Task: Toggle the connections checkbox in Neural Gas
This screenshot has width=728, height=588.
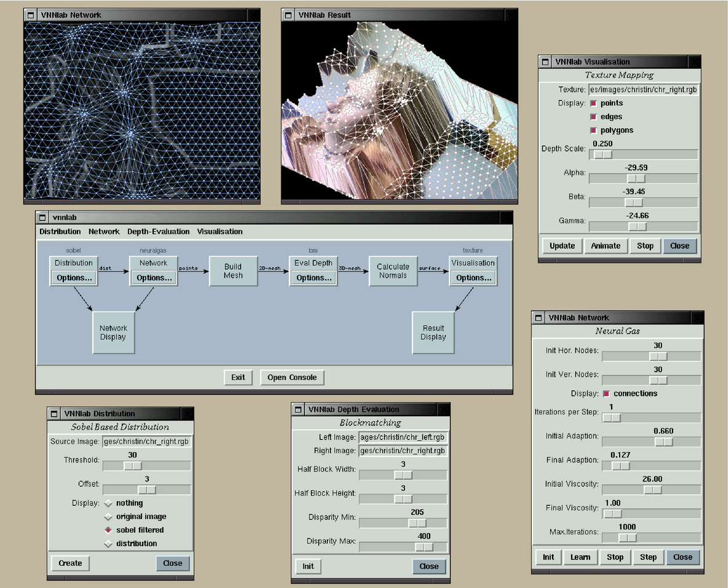Action: point(606,393)
